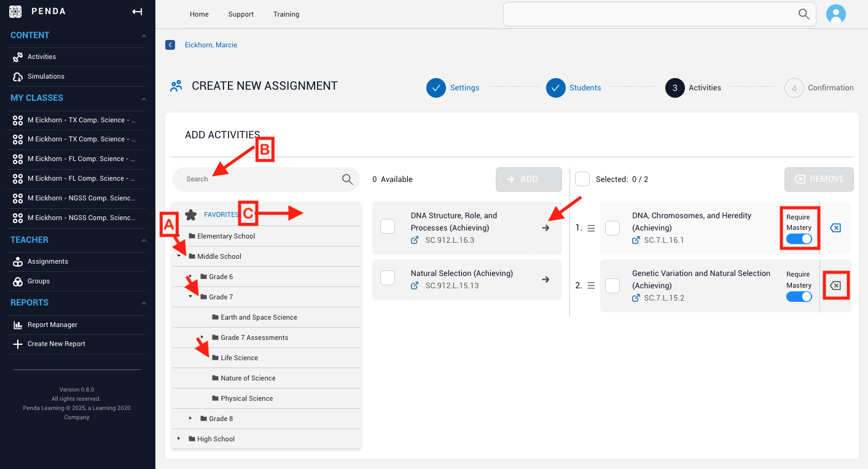This screenshot has width=868, height=469.
Task: Check the Selected activities header checkbox
Action: (x=582, y=178)
